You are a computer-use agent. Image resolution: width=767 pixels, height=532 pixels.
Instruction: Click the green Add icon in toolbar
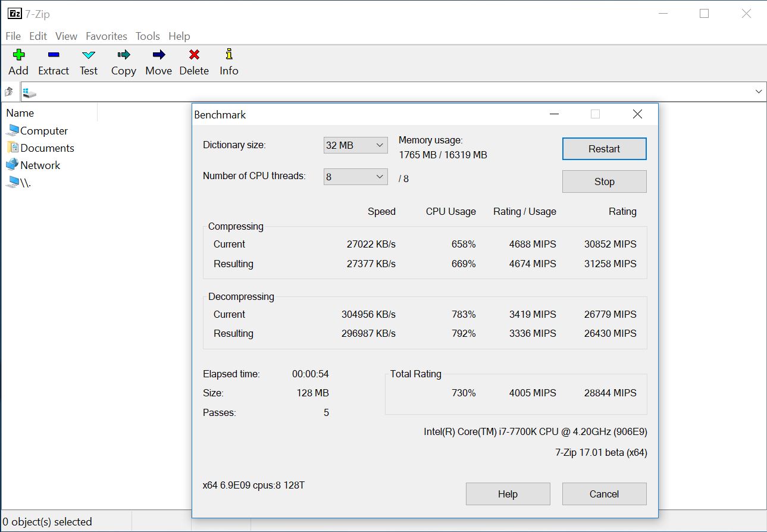click(18, 55)
